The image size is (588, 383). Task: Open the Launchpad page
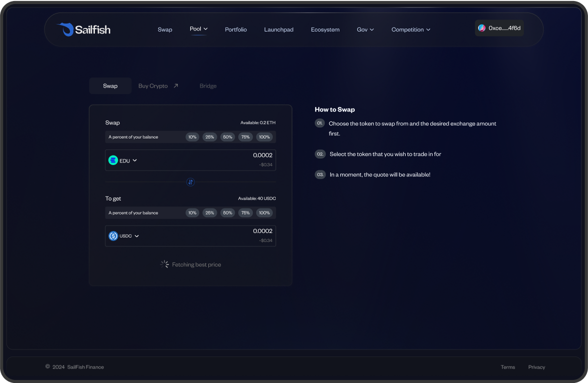279,29
